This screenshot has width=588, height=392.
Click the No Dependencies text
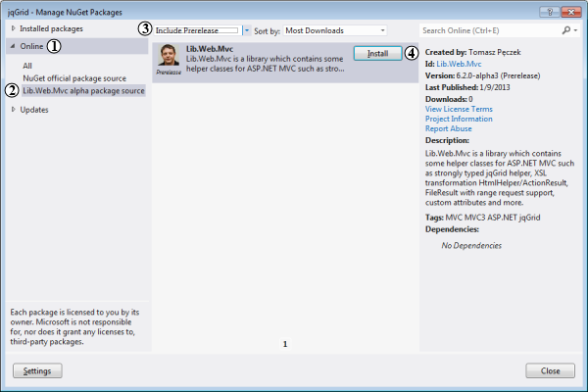[471, 245]
